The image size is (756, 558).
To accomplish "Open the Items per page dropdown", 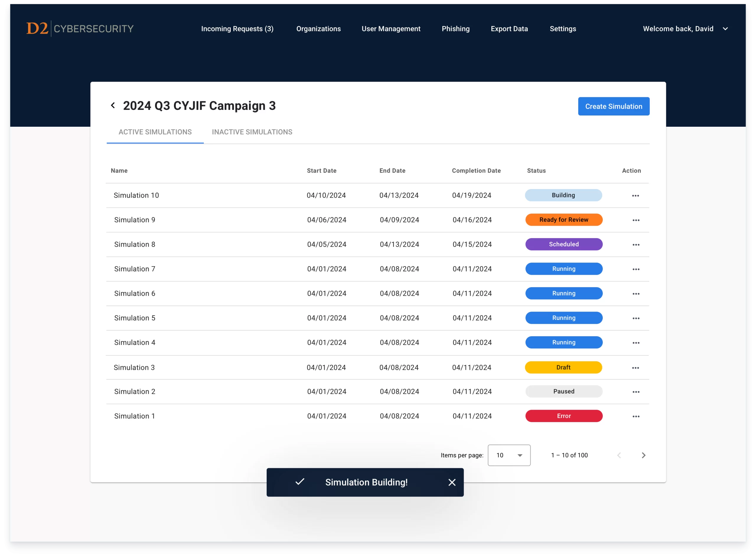I will [509, 455].
